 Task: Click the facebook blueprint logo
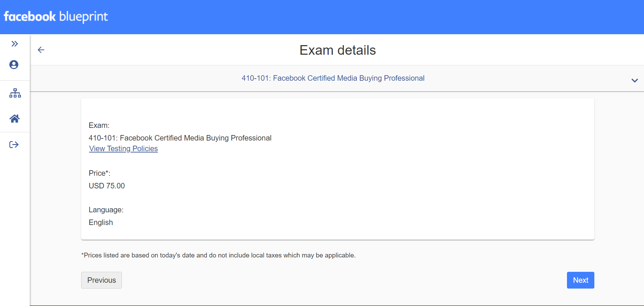pyautogui.click(x=56, y=16)
